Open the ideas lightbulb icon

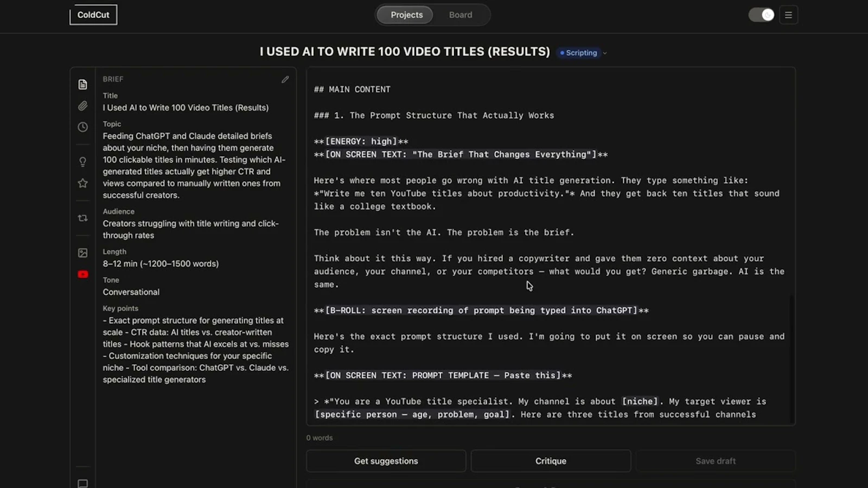point(82,162)
